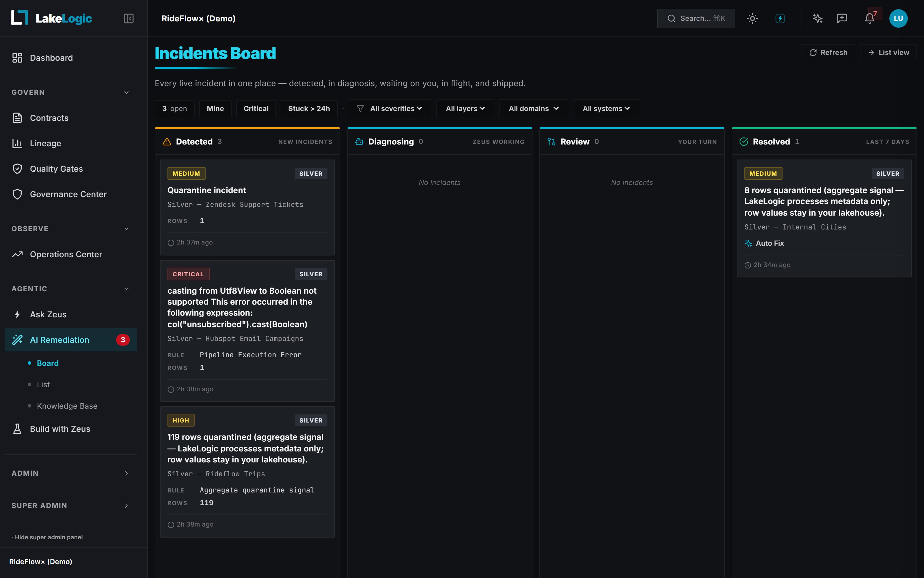Click the Auto Fix sparkle icon

click(748, 243)
